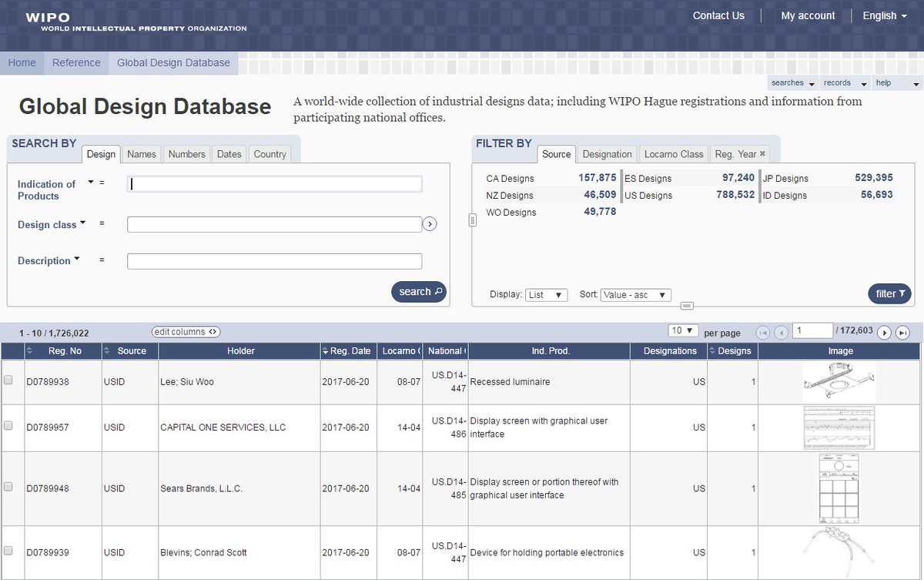Sort by the Source column arrows

[107, 350]
